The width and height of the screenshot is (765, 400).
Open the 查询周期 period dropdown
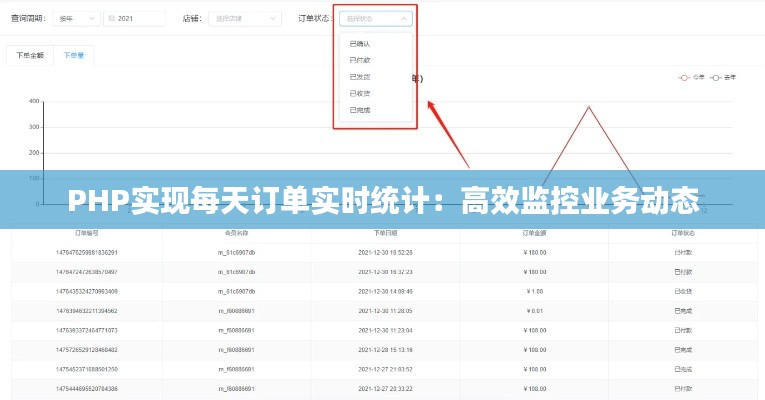pyautogui.click(x=76, y=19)
